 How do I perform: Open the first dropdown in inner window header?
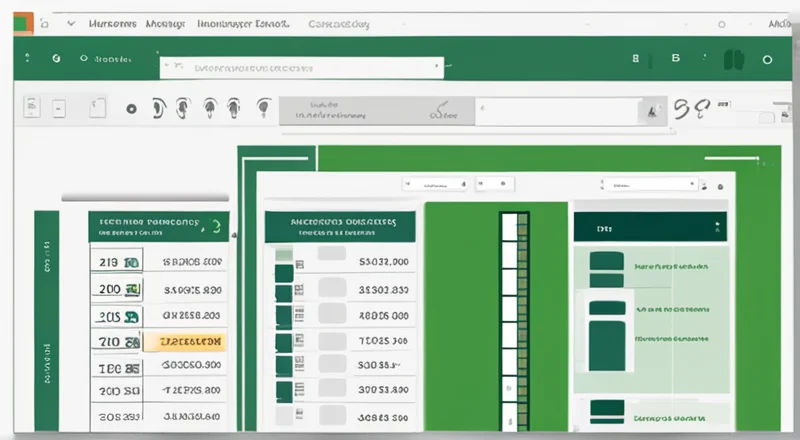click(436, 185)
